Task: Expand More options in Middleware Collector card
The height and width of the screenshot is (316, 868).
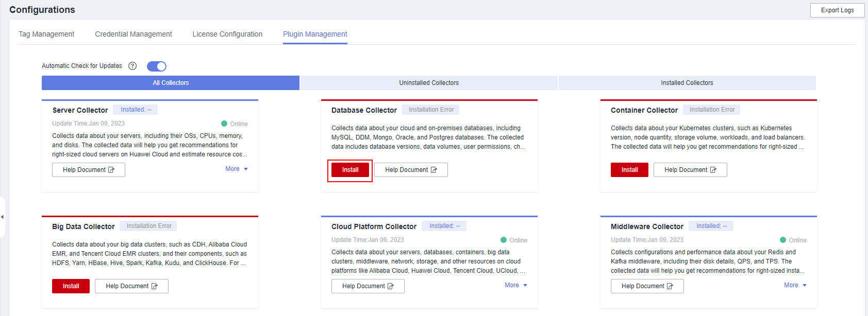Action: coord(795,285)
